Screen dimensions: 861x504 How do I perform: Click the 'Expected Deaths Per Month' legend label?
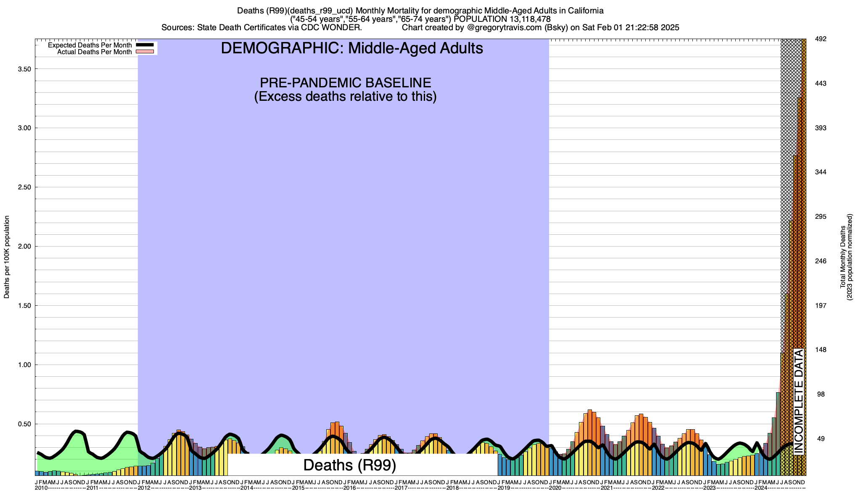[x=90, y=45]
